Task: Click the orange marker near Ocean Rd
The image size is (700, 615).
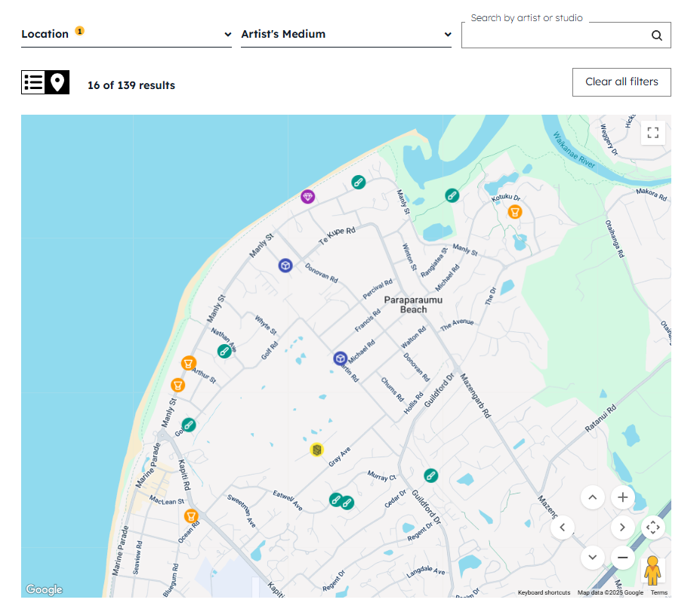Action: coord(191,516)
